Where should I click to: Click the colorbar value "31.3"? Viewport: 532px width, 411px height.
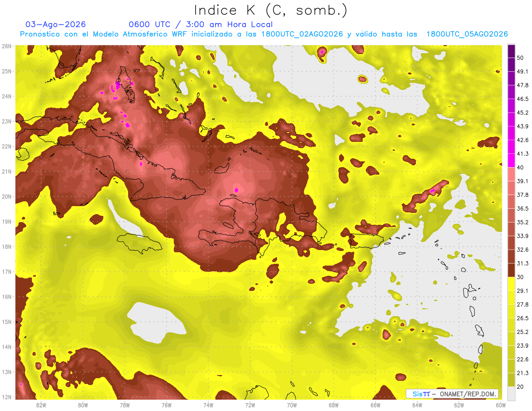[523, 263]
